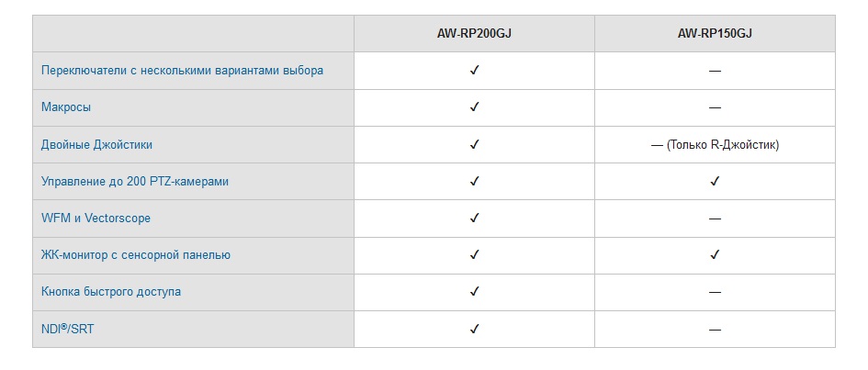Click the AW-RP150GJ dash for Макросы row

(715, 107)
